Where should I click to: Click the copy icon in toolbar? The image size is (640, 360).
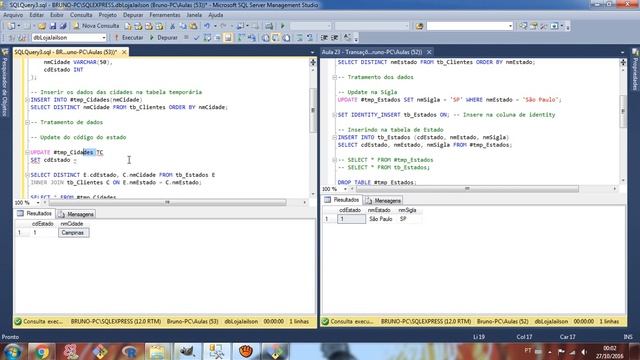pyautogui.click(x=183, y=26)
